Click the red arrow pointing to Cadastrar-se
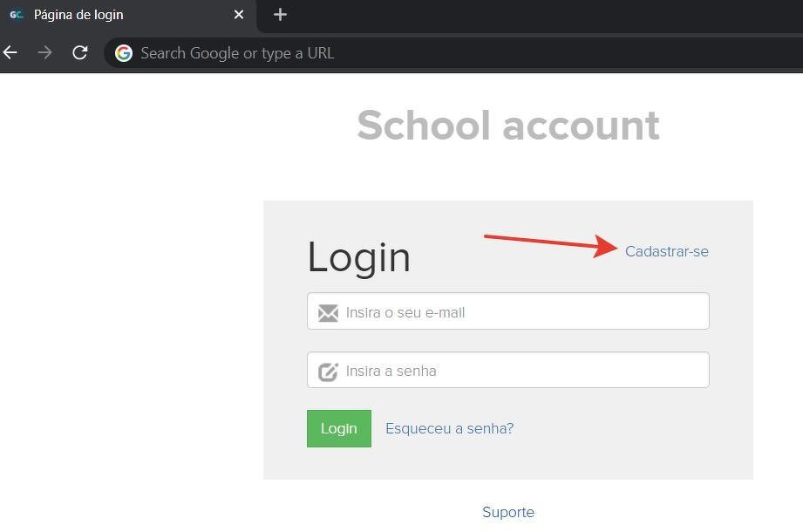The width and height of the screenshot is (803, 532). [551, 243]
